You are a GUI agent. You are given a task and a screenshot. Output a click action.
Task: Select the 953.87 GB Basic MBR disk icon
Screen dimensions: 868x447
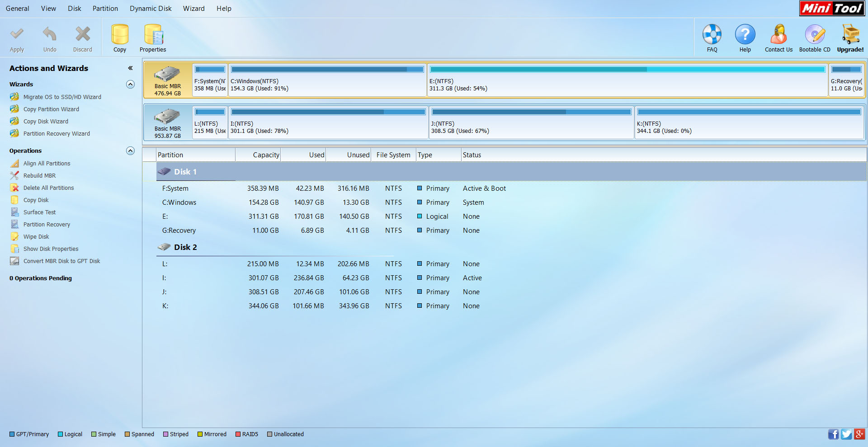[x=167, y=117]
